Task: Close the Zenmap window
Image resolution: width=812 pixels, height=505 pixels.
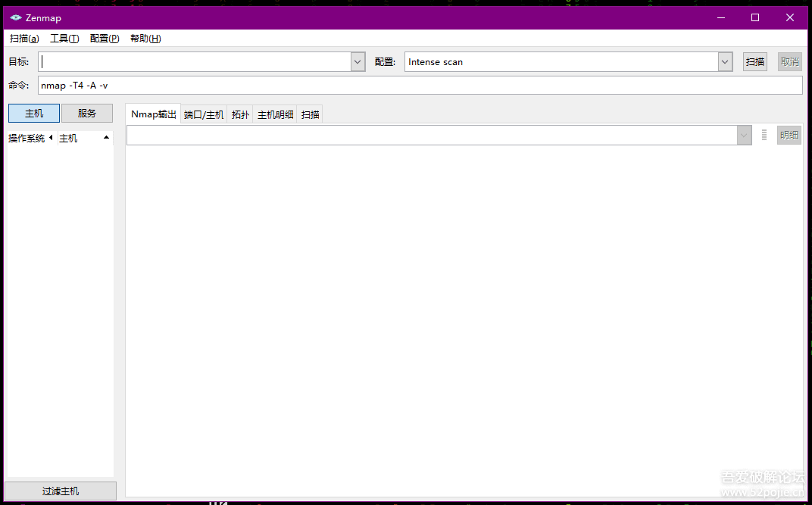Action: coord(790,18)
